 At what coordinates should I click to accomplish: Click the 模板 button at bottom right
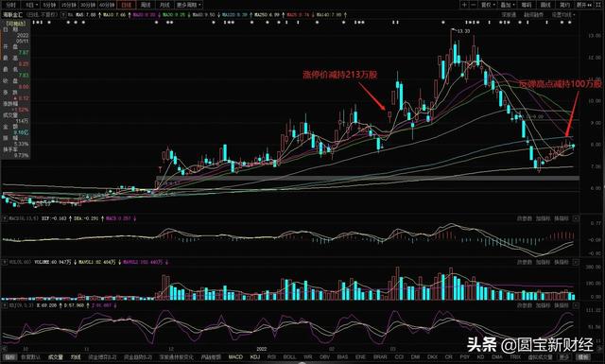(x=583, y=357)
